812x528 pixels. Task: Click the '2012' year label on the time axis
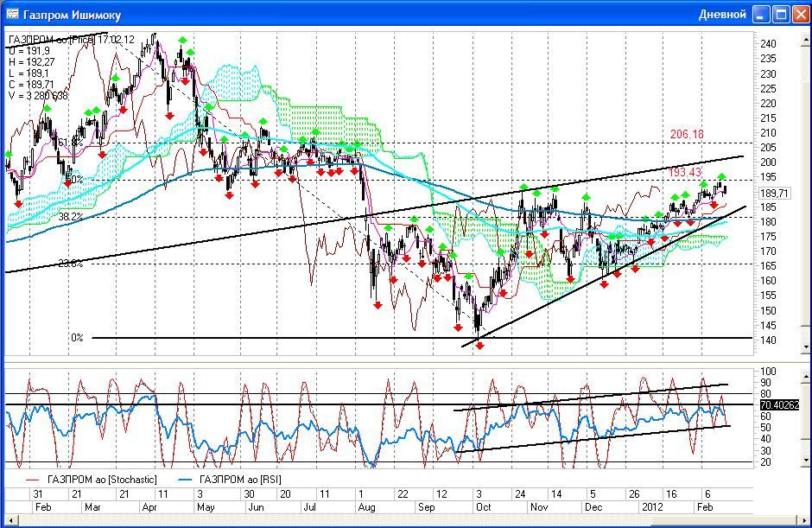[652, 507]
